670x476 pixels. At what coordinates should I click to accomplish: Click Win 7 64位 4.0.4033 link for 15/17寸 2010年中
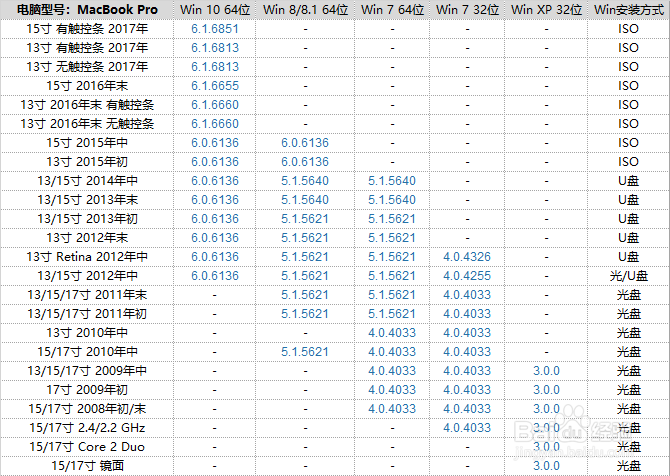[x=392, y=352]
